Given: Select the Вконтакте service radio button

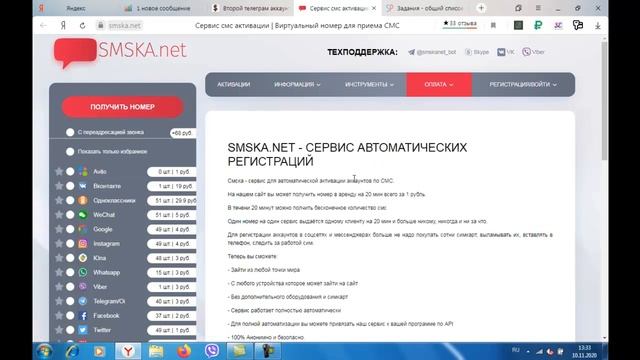Looking at the screenshot, I should coord(70,186).
